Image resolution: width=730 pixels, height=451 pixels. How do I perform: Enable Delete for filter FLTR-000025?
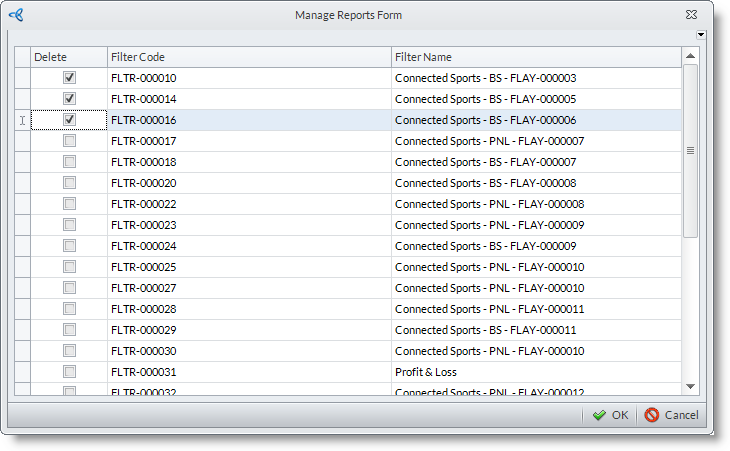(69, 267)
